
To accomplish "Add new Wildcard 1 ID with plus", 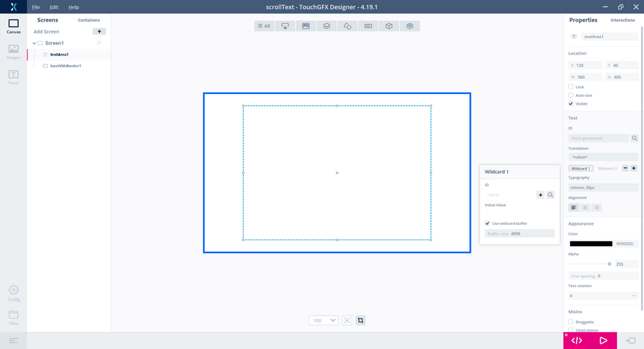I will [x=540, y=195].
